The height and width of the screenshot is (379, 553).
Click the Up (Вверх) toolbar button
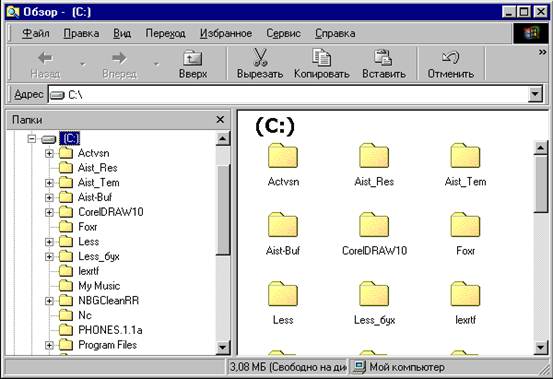pos(193,64)
